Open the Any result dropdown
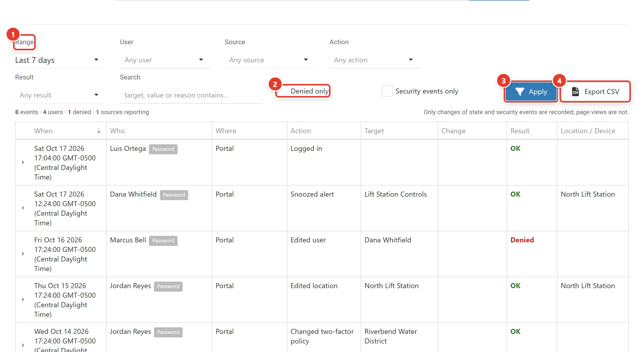Image resolution: width=644 pixels, height=352 pixels. tap(60, 95)
